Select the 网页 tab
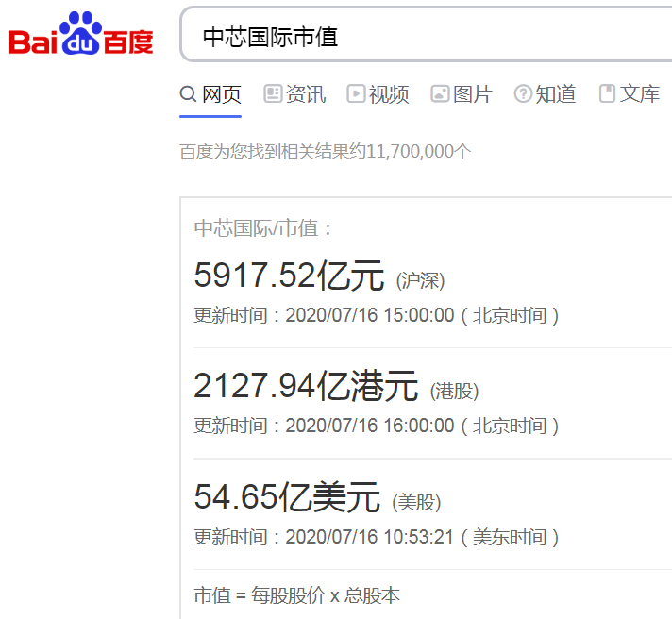672x619 pixels. [210, 94]
